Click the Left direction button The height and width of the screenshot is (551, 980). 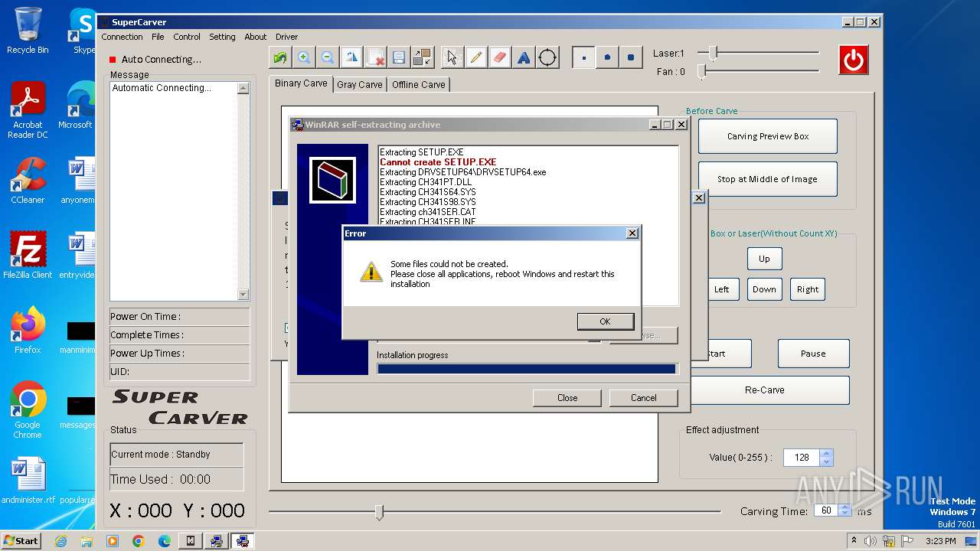tap(722, 289)
